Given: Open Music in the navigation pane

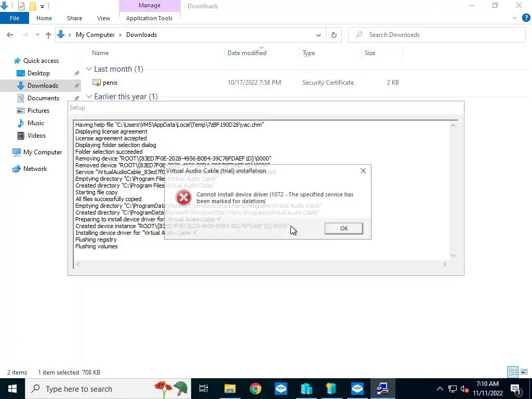Looking at the screenshot, I should pyautogui.click(x=36, y=123).
